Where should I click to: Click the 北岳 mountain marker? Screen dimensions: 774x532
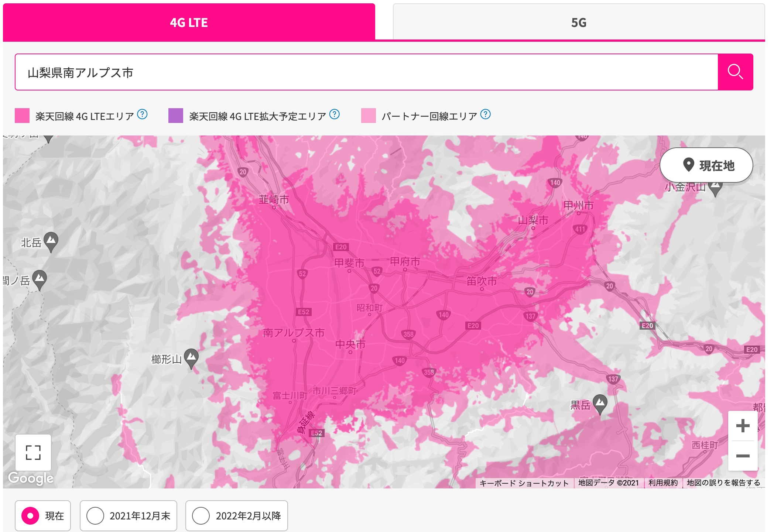point(51,241)
